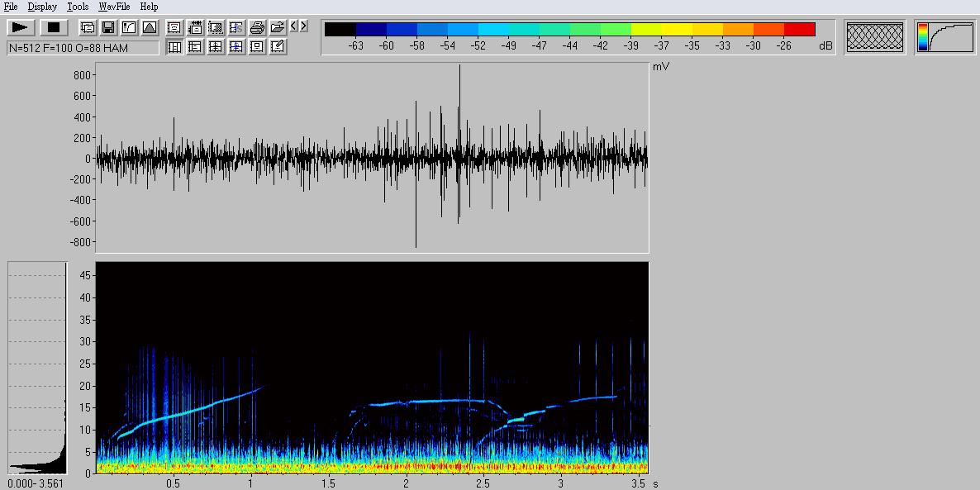Open the File menu
This screenshot has width=980, height=490.
point(11,7)
